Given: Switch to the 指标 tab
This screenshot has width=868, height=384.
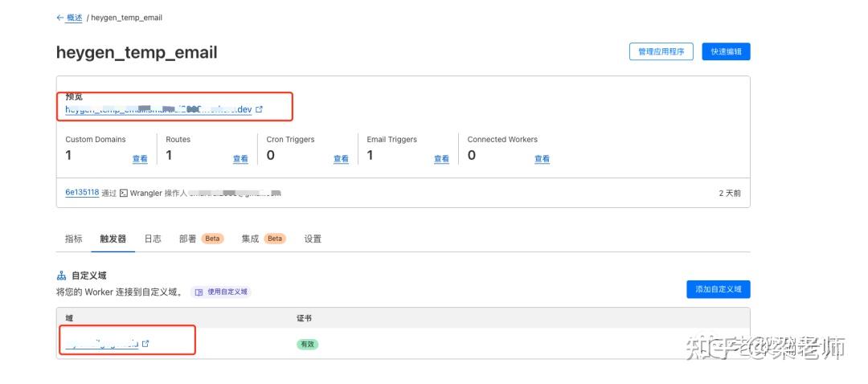Looking at the screenshot, I should (73, 239).
